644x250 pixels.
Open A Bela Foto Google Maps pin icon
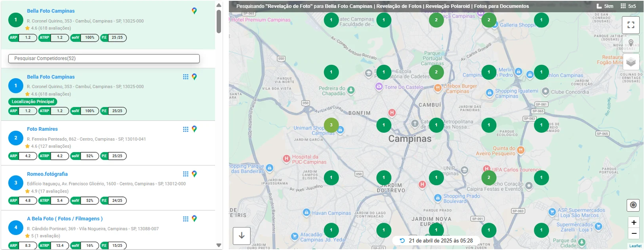[194, 219]
